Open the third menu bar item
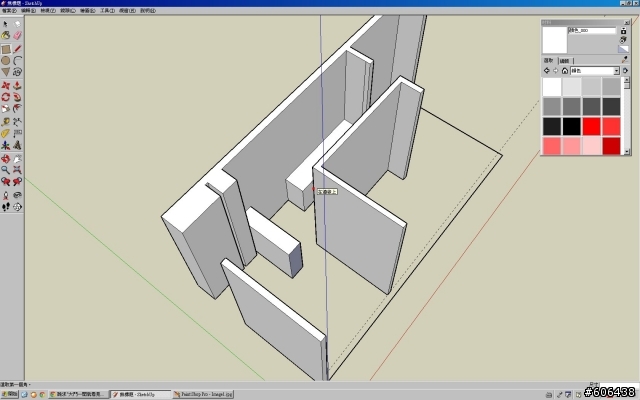Image resolution: width=640 pixels, height=400 pixels. (48, 11)
